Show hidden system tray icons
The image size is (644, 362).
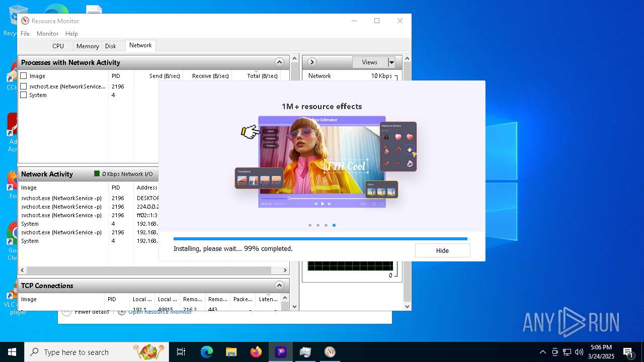tap(542, 352)
